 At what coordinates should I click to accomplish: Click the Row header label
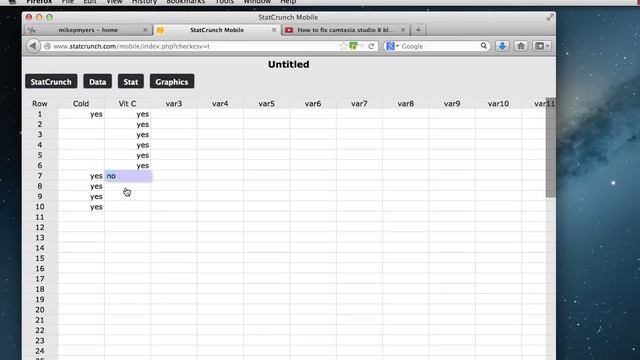tap(40, 104)
